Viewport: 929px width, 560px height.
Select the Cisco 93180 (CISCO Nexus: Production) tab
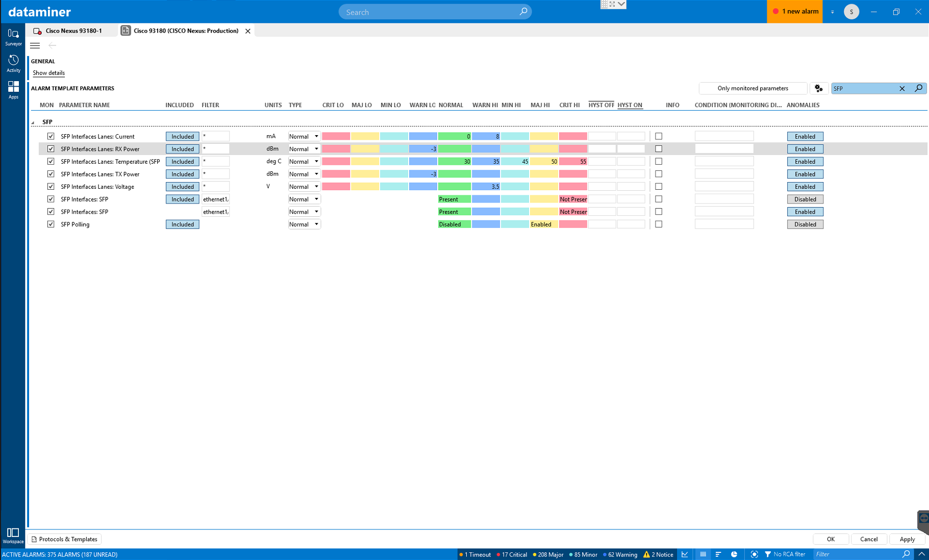coord(186,31)
